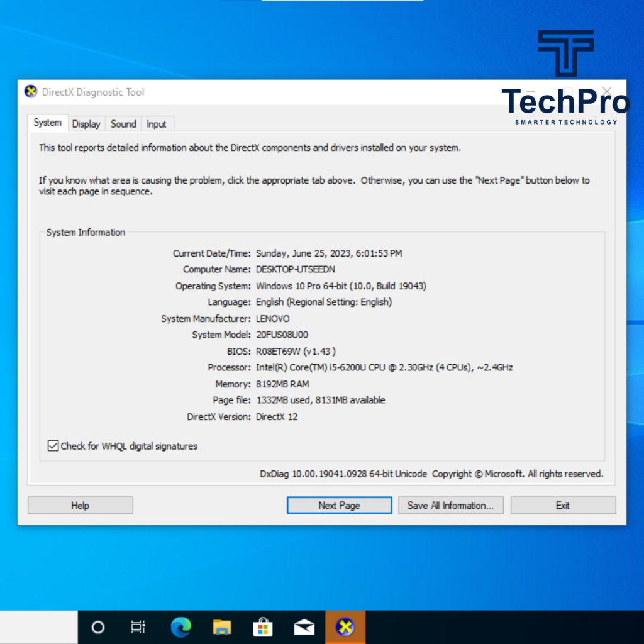Uncheck Check for WHQL digital signatures
The height and width of the screenshot is (644, 644).
[x=53, y=446]
